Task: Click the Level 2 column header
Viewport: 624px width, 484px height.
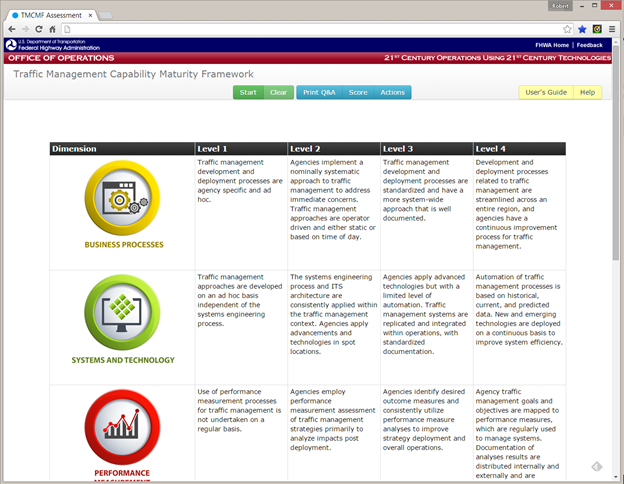Action: pyautogui.click(x=334, y=148)
